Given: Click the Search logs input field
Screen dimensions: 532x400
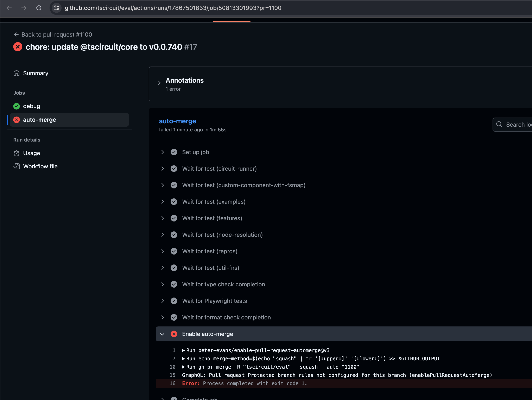Looking at the screenshot, I should (x=517, y=125).
